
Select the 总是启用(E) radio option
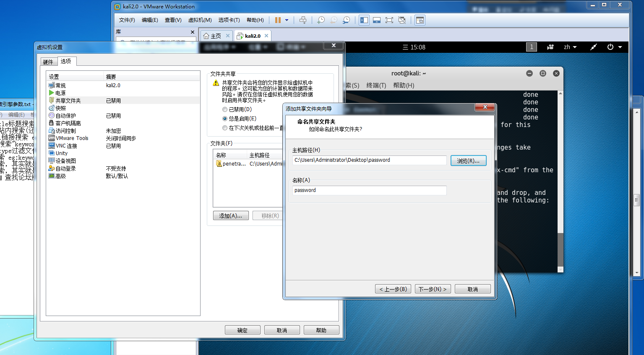239,119
